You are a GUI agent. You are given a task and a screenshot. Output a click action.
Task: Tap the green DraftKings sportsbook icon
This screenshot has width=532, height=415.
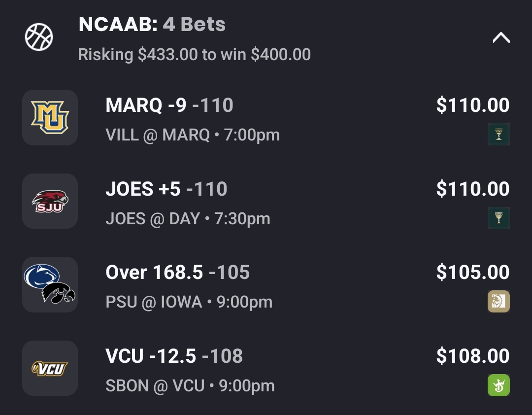click(499, 385)
